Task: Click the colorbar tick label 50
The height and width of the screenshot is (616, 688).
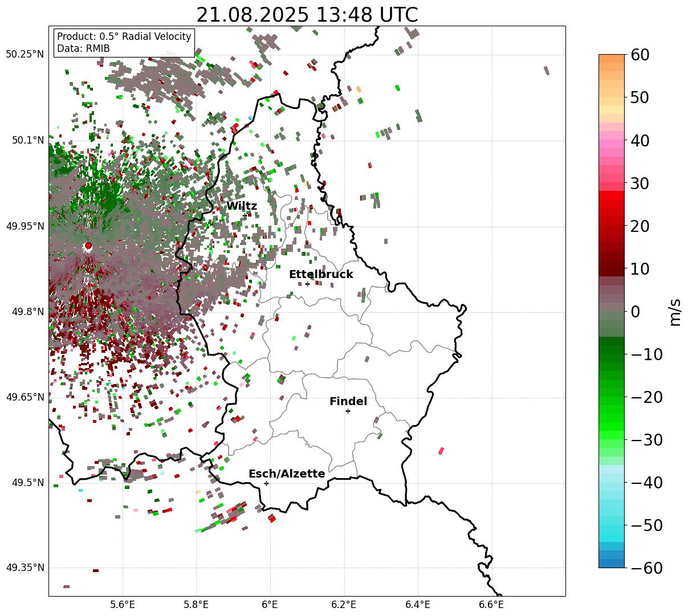Action: click(x=638, y=97)
